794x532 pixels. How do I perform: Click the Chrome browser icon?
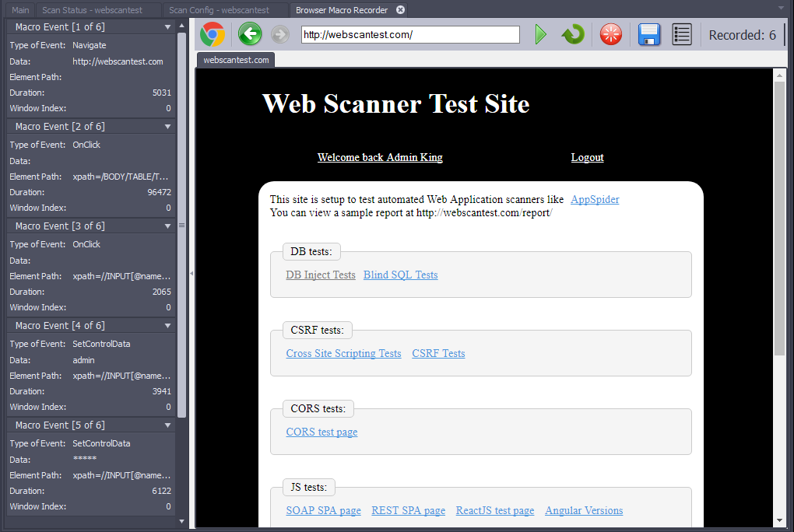click(213, 34)
